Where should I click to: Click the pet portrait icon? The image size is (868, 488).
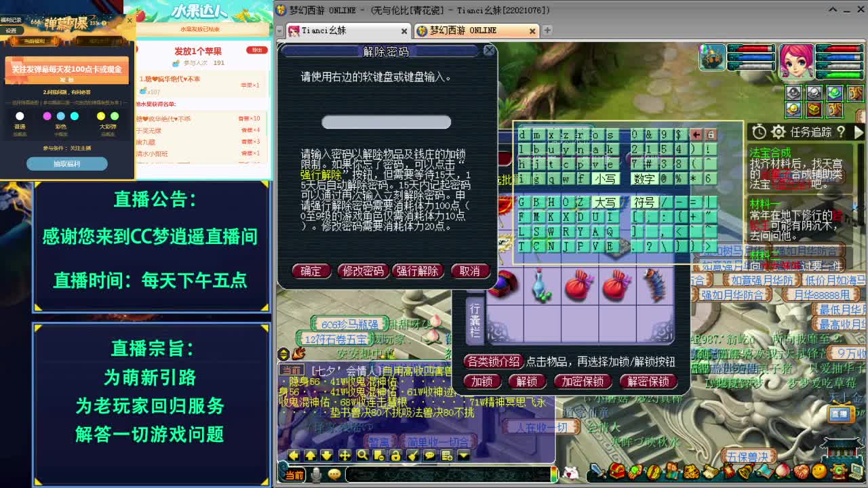pos(713,58)
